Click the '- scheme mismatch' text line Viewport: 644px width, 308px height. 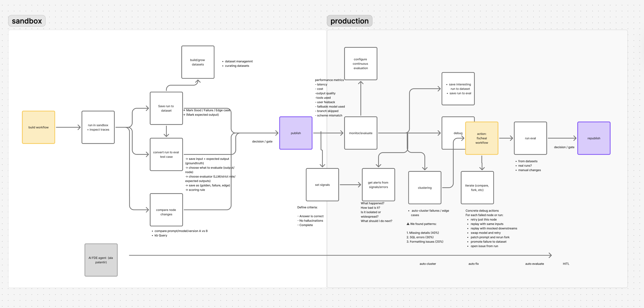pos(329,116)
